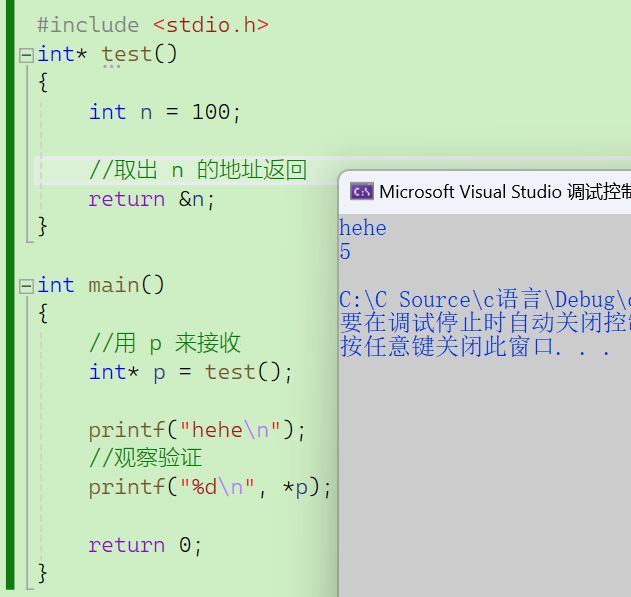Click the int main() declaration
Screen dimensions: 631x597
[x=101, y=285]
